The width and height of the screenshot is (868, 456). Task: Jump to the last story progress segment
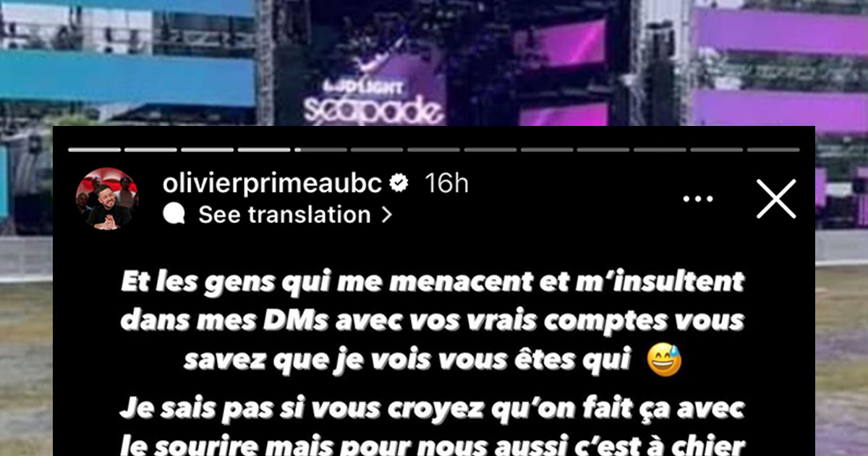[773, 150]
